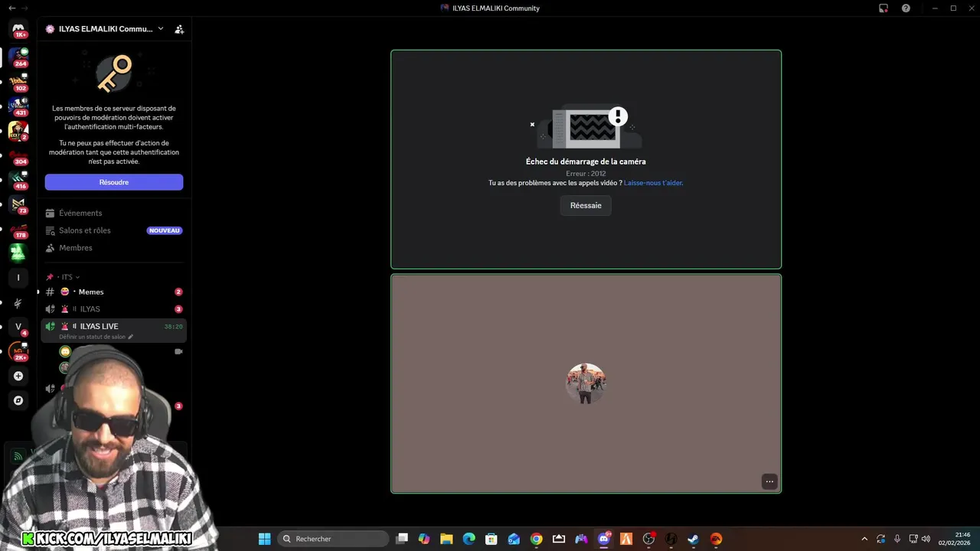Open the server icon with 102 badge
This screenshot has width=980, height=551.
pos(18,80)
